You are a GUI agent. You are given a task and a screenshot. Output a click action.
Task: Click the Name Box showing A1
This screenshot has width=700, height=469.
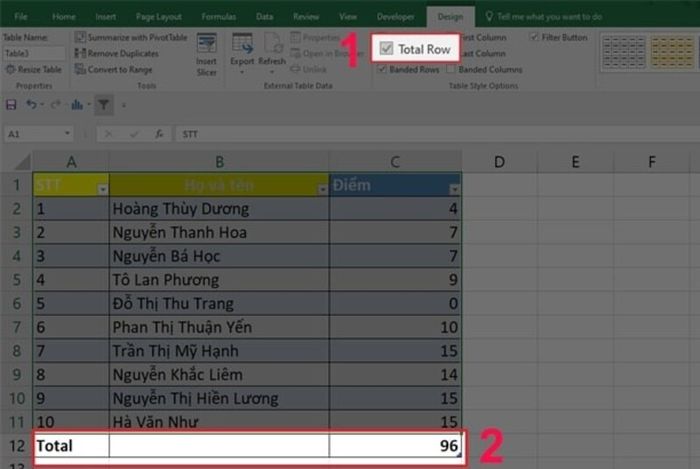pyautogui.click(x=32, y=134)
